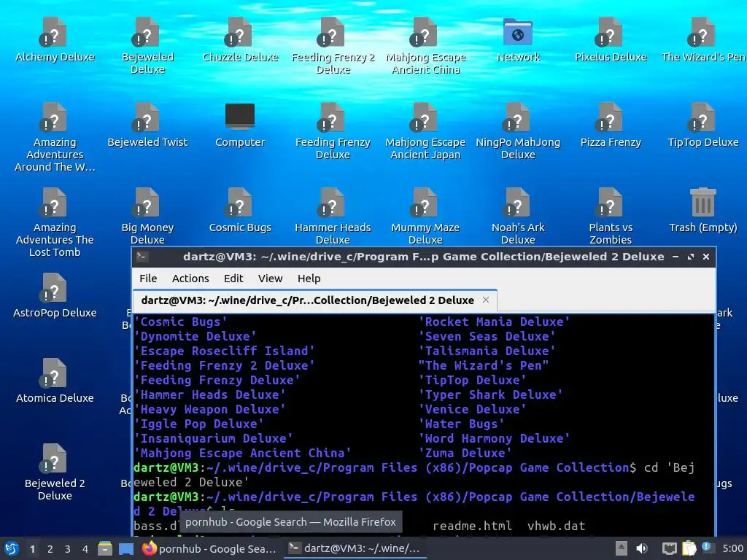747x560 pixels.
Task: Select the Bejeweled 2 Deluxe desktop icon
Action: pos(55,472)
